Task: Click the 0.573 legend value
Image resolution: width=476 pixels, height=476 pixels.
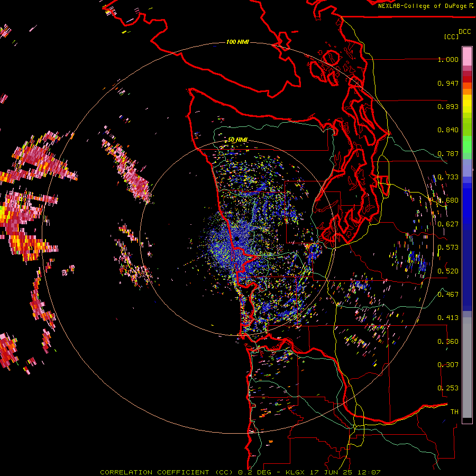Action: coord(448,248)
